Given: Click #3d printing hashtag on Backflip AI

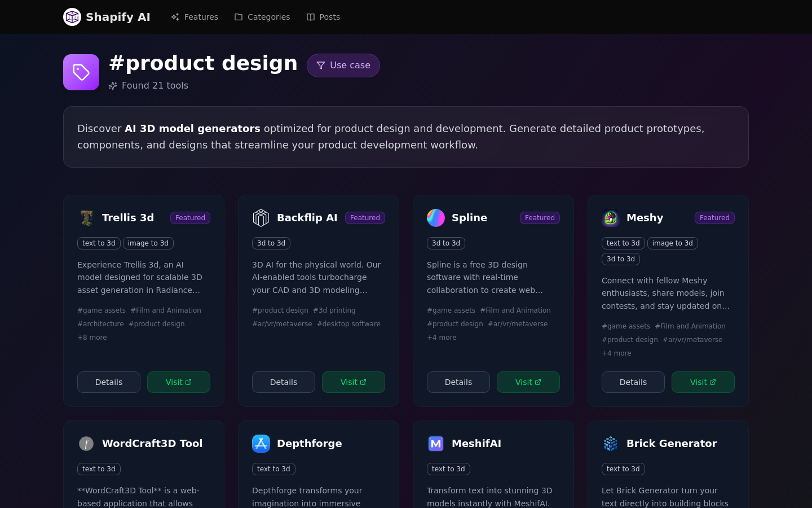Looking at the screenshot, I should pyautogui.click(x=334, y=310).
